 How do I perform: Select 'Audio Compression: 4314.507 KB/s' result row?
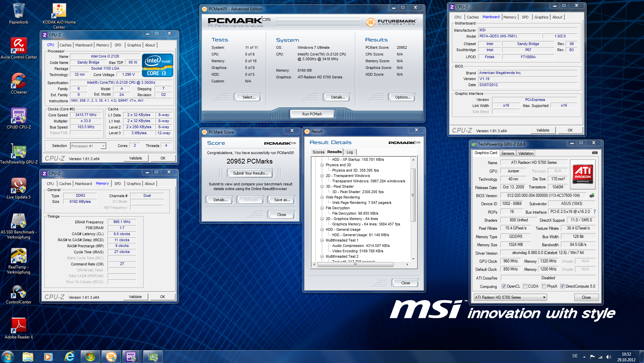pos(361,246)
